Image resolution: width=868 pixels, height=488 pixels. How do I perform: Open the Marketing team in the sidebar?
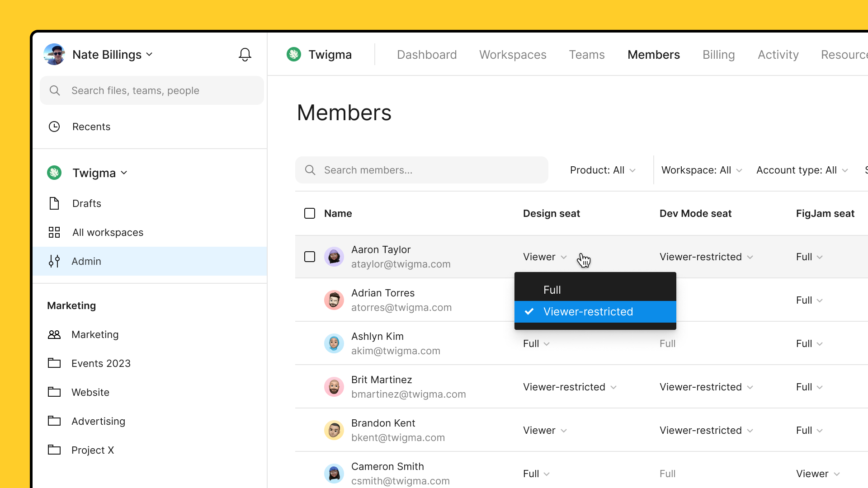tap(95, 334)
